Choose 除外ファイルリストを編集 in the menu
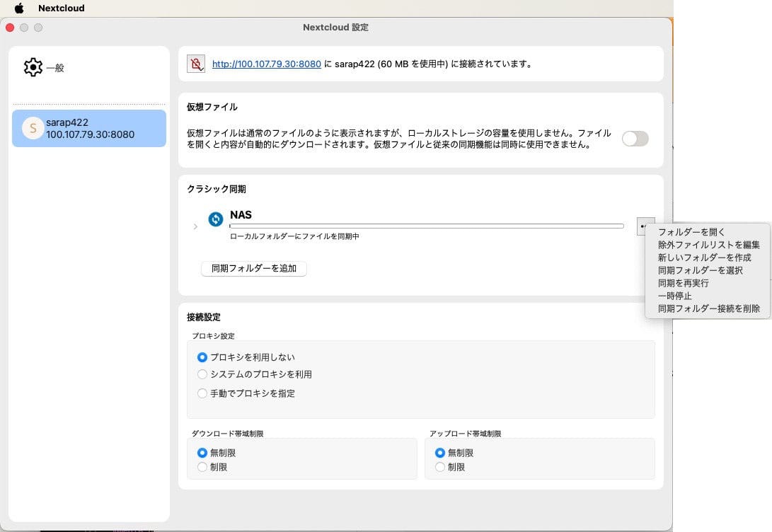The width and height of the screenshot is (772, 532). [x=708, y=245]
